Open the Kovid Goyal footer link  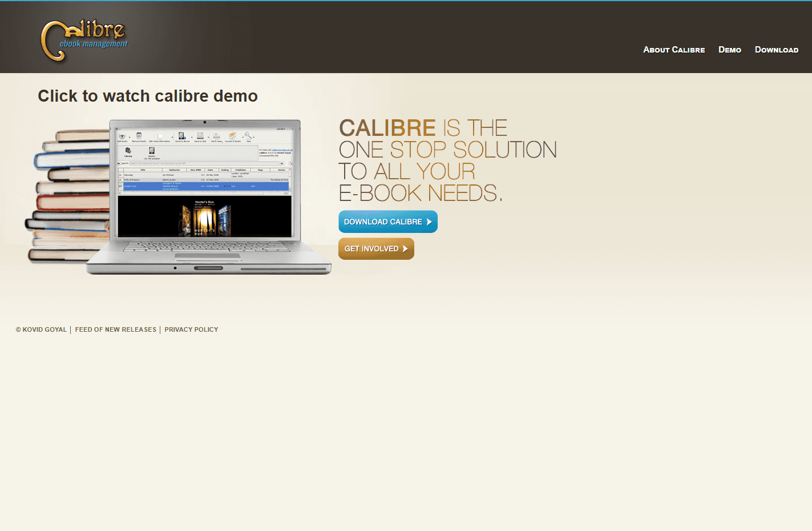(x=45, y=329)
